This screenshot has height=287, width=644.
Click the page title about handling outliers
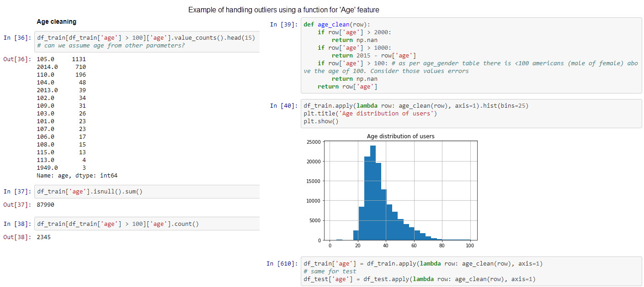click(284, 10)
